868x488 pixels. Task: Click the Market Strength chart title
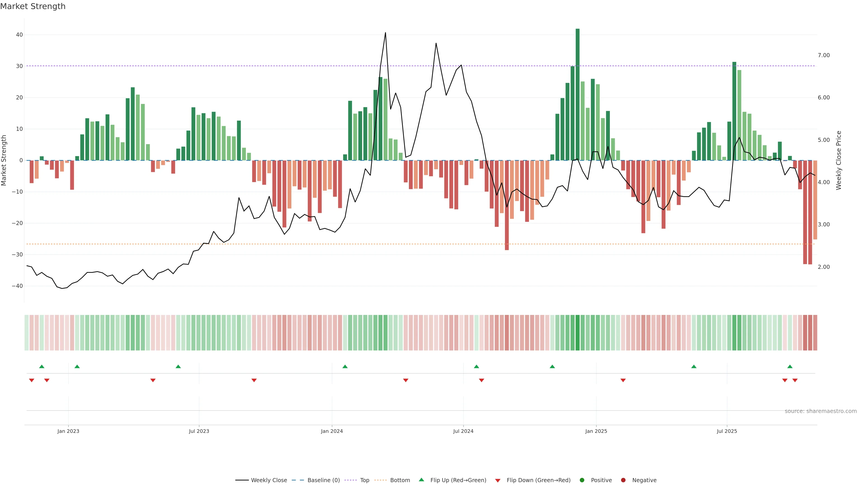[33, 6]
